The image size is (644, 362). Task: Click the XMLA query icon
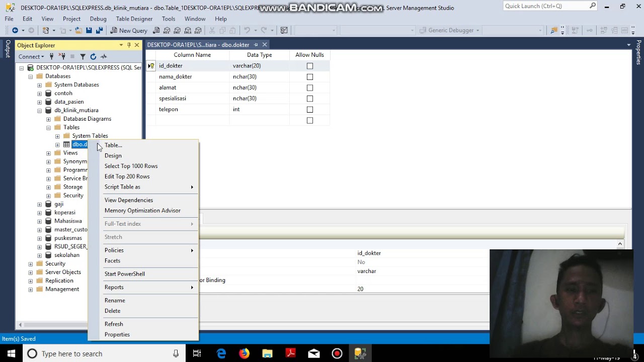188,30
